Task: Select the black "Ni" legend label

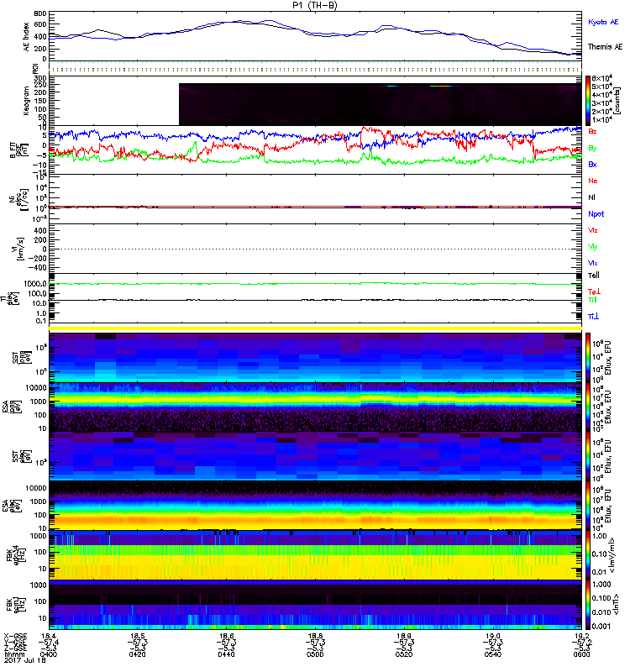Action: point(591,197)
